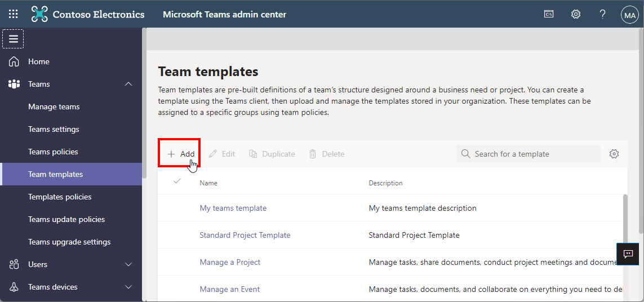Toggle the select-all checkmark in table header
644x302 pixels.
177,181
